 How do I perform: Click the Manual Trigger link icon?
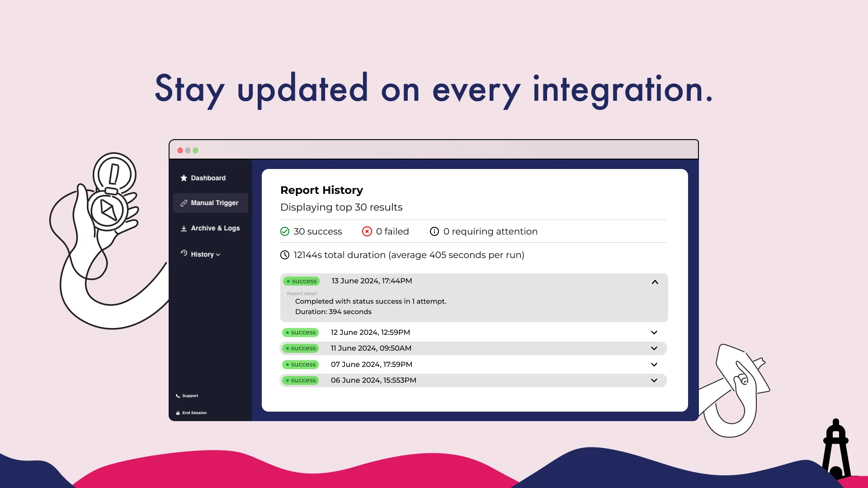(184, 203)
